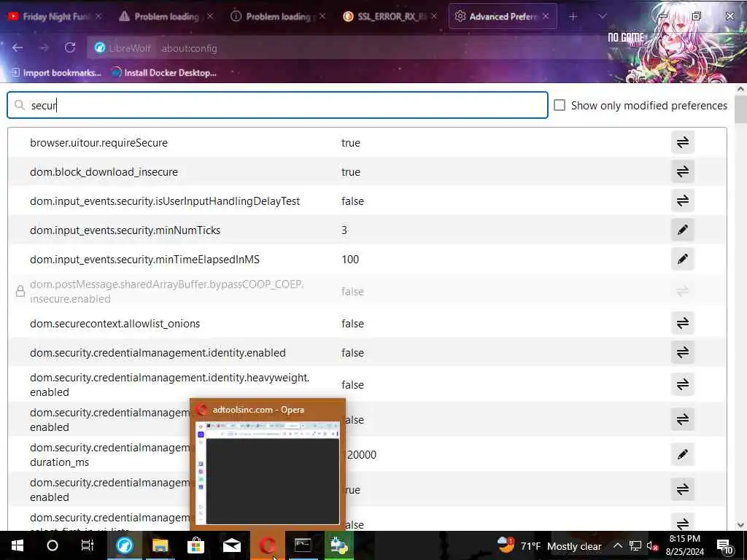The width and height of the screenshot is (747, 560).
Task: Select the browser.uitour.requireSecure name text
Action: point(98,142)
